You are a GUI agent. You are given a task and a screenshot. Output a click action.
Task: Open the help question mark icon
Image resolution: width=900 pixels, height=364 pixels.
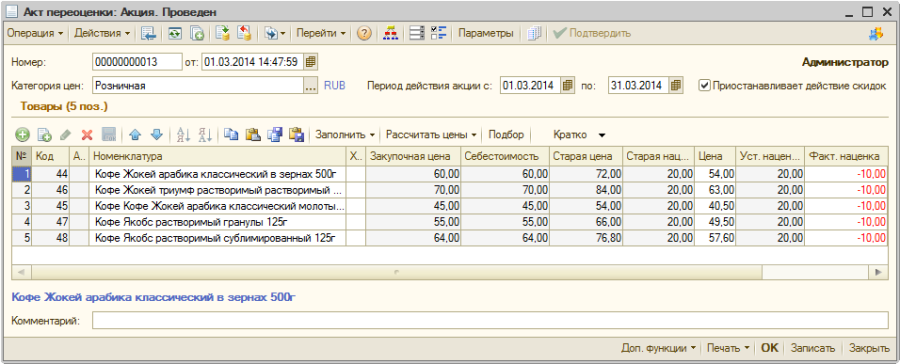click(x=364, y=34)
